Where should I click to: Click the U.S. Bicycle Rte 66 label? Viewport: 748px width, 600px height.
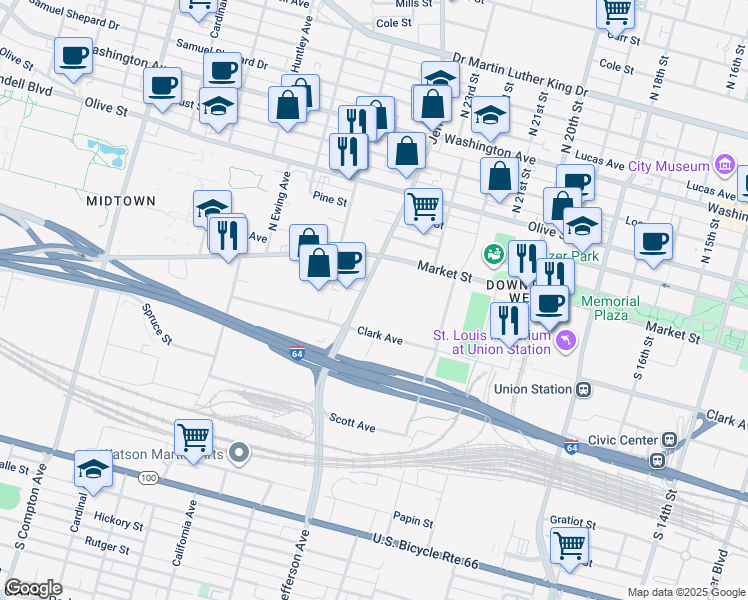pos(425,552)
